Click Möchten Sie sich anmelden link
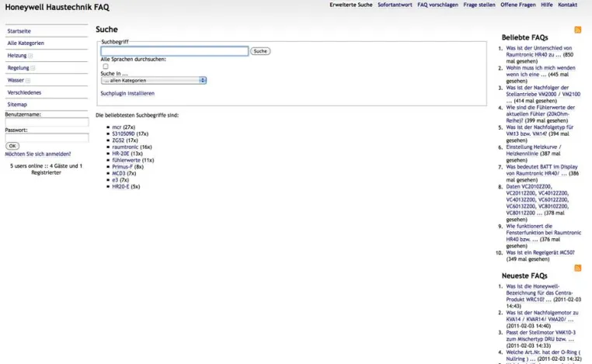 pyautogui.click(x=38, y=154)
